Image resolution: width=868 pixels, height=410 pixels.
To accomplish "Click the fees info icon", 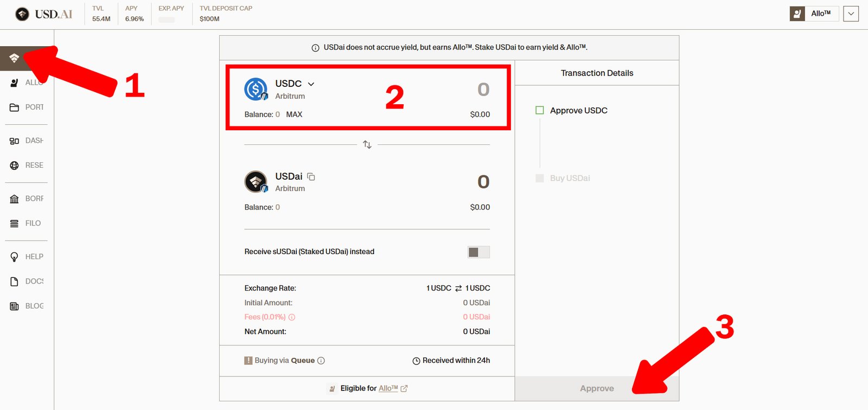I will pyautogui.click(x=292, y=317).
